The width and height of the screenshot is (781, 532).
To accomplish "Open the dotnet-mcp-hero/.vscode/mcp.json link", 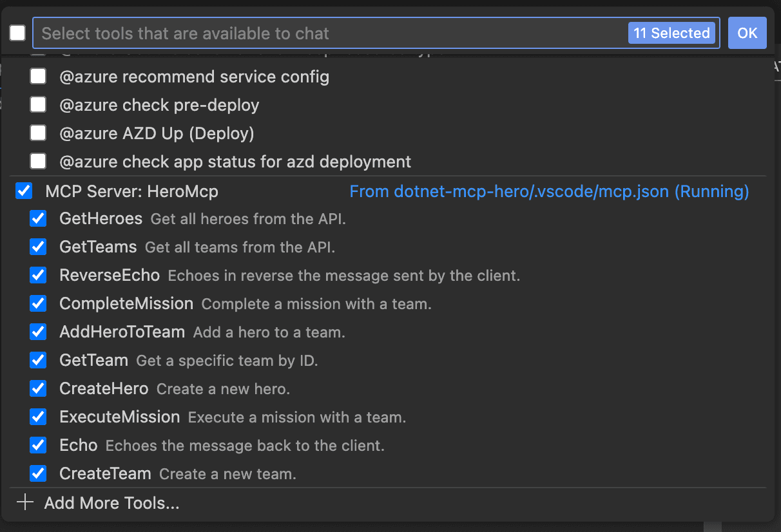I will pyautogui.click(x=548, y=191).
